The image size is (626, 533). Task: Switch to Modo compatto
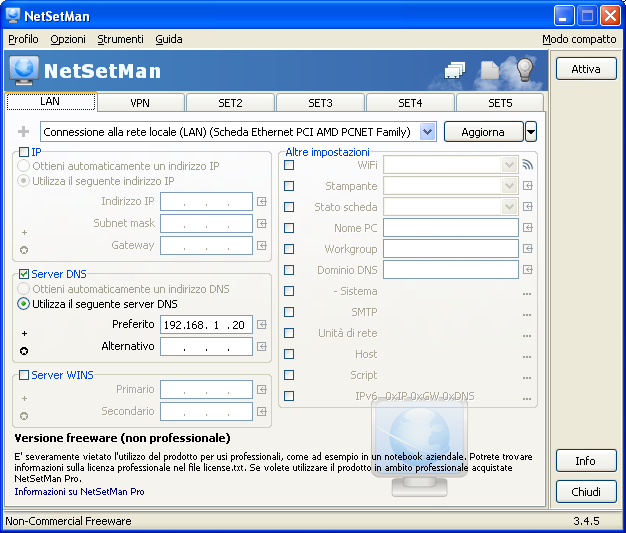pos(579,39)
